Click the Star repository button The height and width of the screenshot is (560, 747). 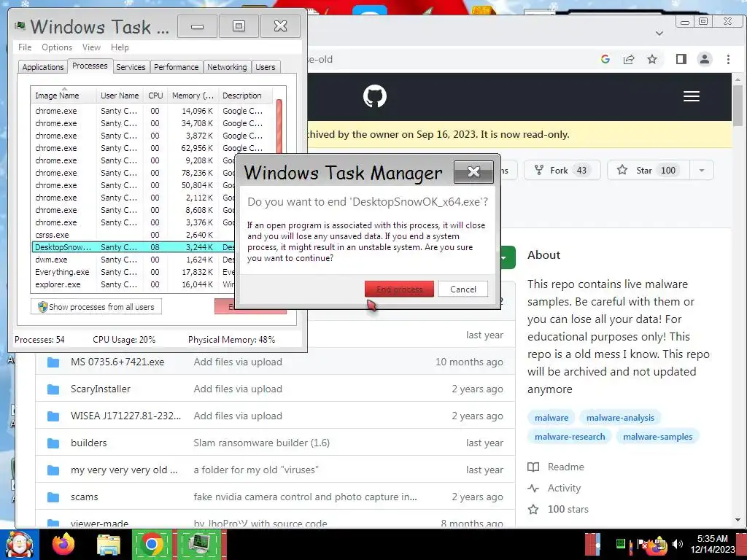point(649,170)
